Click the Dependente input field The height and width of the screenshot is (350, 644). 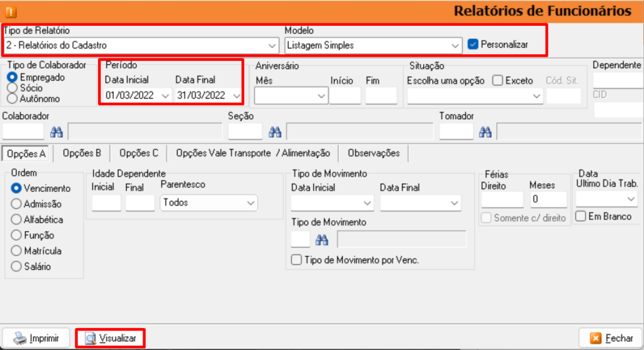[x=618, y=80]
